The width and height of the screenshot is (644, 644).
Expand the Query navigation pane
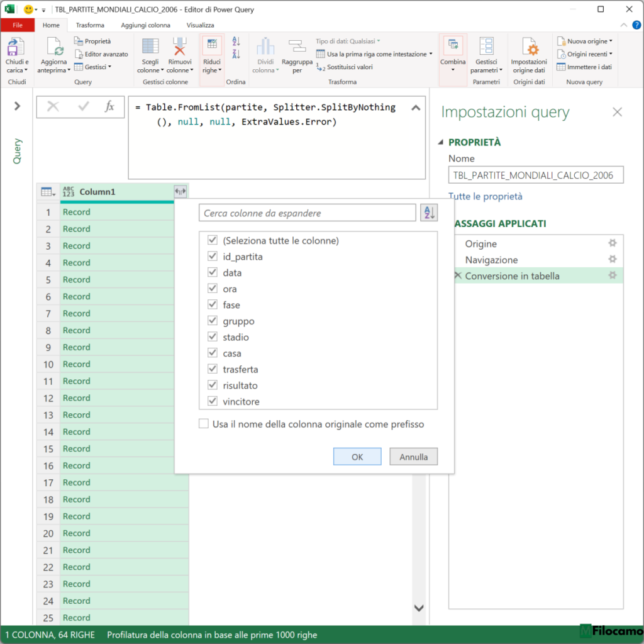coord(17,106)
